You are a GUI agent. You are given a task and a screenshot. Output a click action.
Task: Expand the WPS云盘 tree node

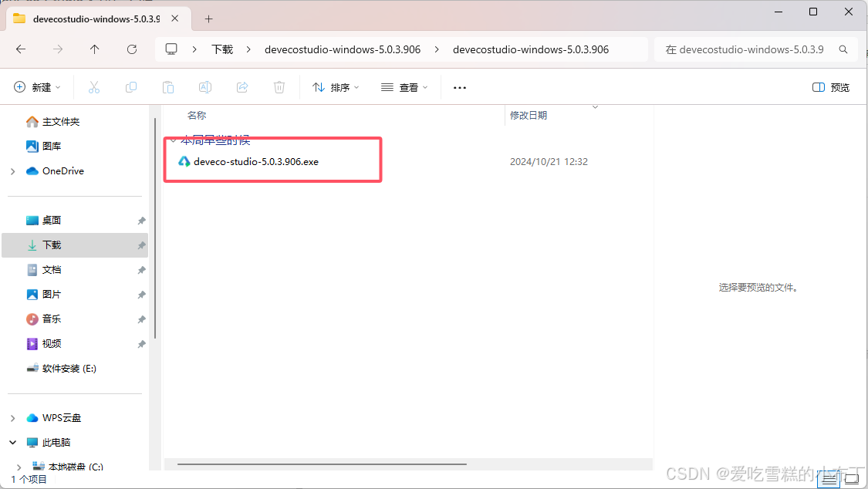pos(13,418)
